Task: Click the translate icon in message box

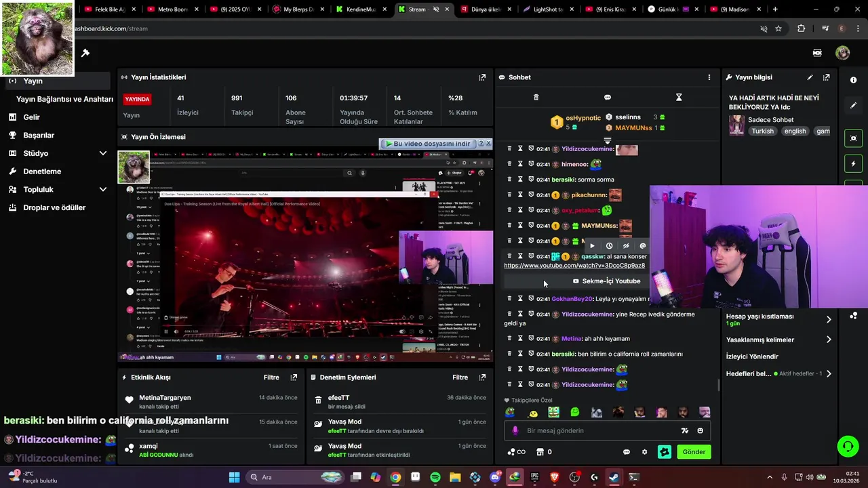Action: click(x=685, y=430)
